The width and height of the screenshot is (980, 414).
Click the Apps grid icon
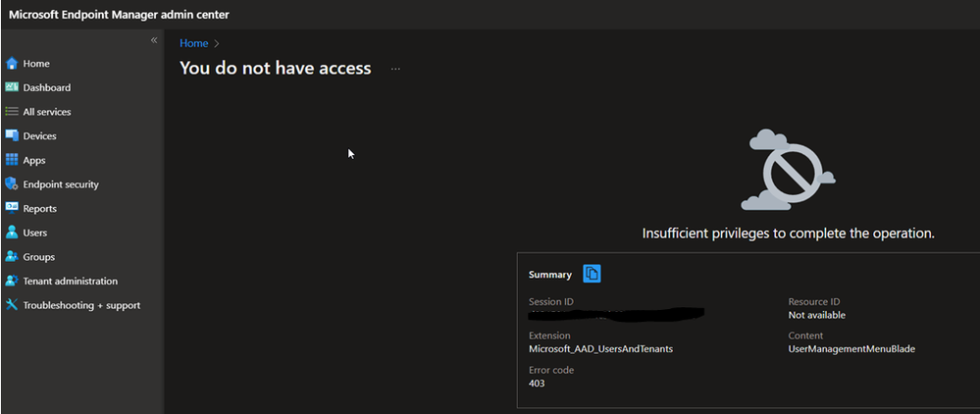pyautogui.click(x=11, y=160)
